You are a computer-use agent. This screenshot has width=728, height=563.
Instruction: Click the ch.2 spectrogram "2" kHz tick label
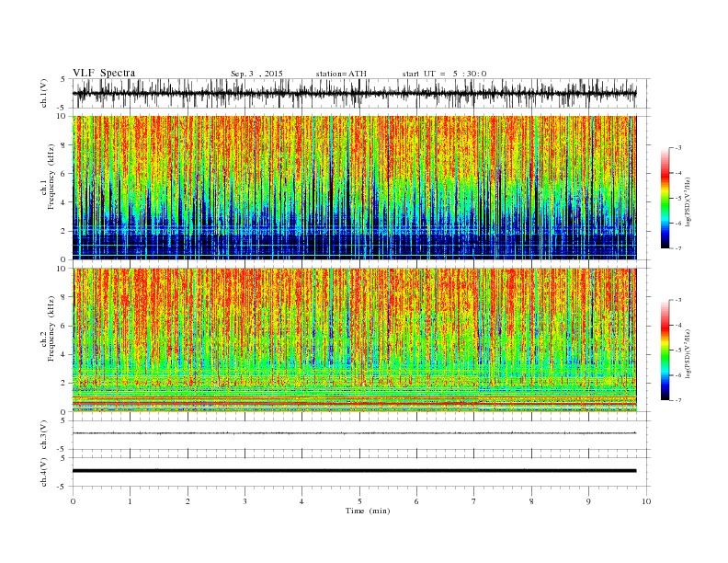pyautogui.click(x=64, y=384)
